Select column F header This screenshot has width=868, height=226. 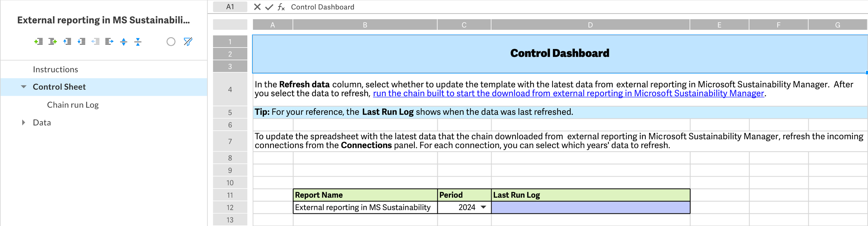778,25
